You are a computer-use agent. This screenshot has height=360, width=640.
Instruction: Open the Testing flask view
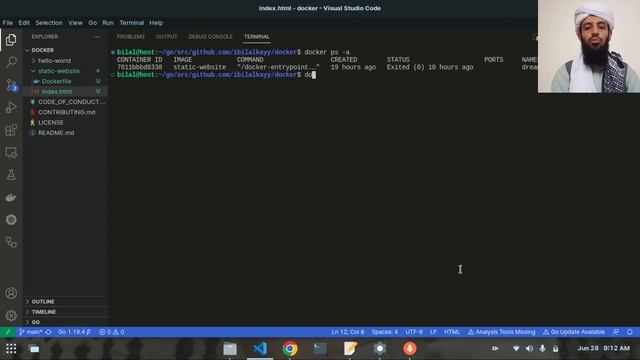tap(11, 175)
